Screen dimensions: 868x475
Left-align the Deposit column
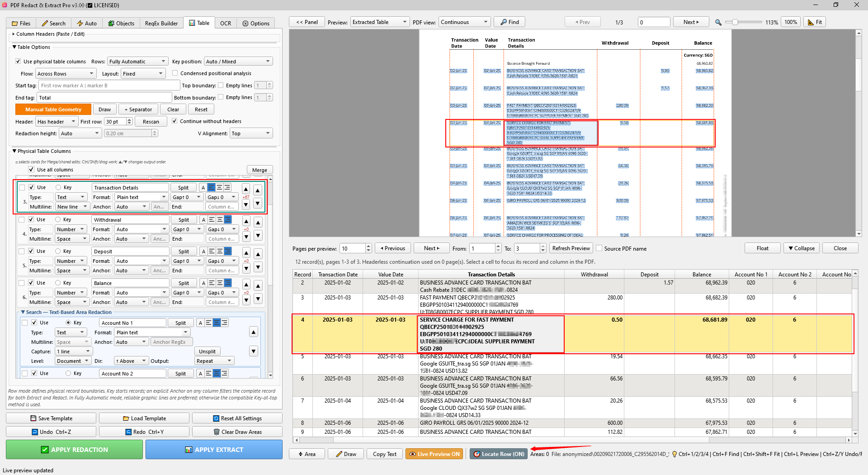point(212,252)
